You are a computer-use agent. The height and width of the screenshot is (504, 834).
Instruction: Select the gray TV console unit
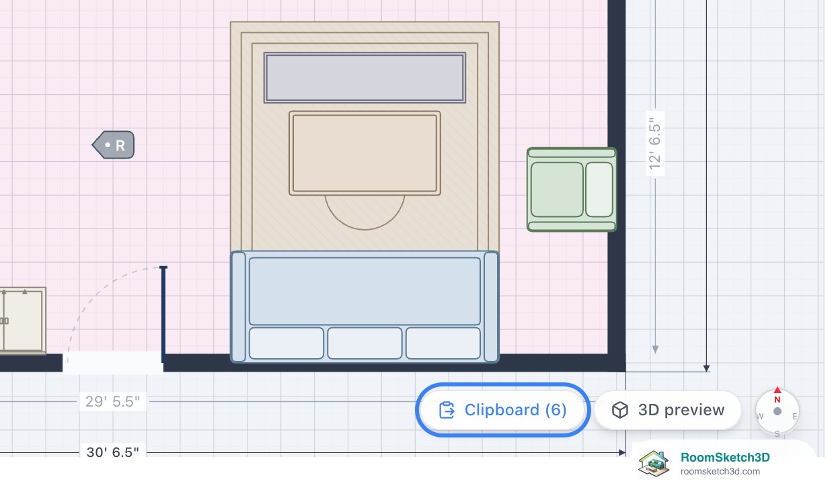coord(365,77)
